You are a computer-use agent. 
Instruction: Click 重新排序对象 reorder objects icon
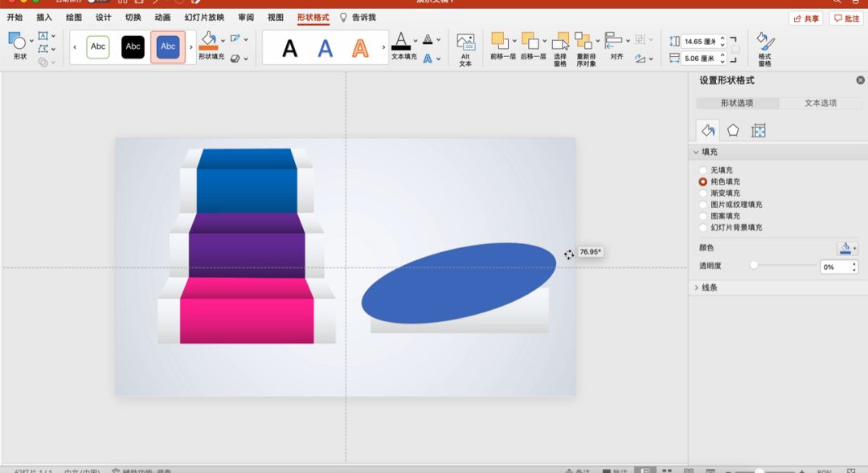[583, 41]
